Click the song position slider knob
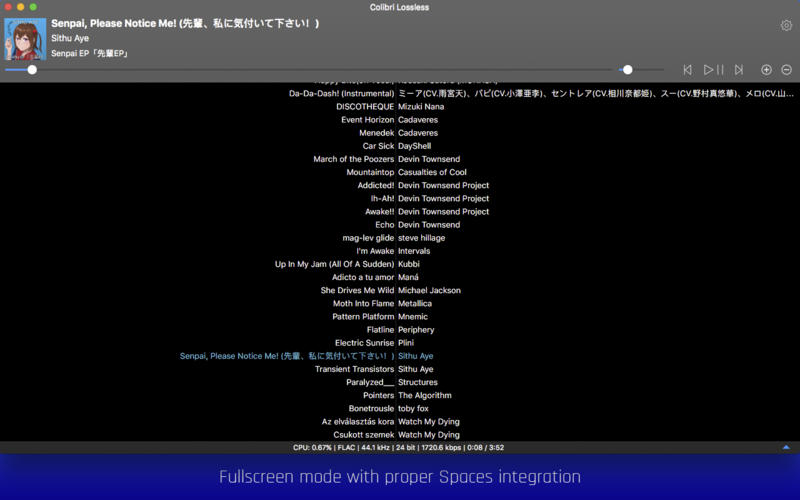 (32, 69)
